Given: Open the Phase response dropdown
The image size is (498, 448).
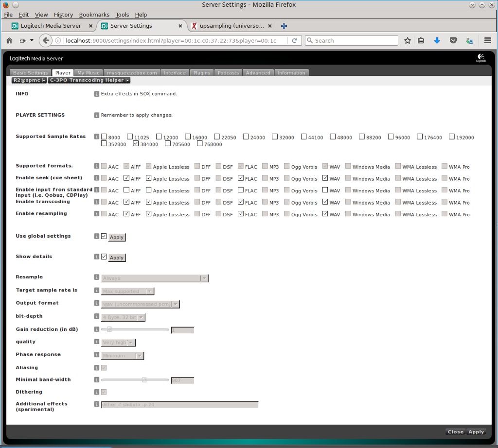Looking at the screenshot, I should pyautogui.click(x=123, y=356).
